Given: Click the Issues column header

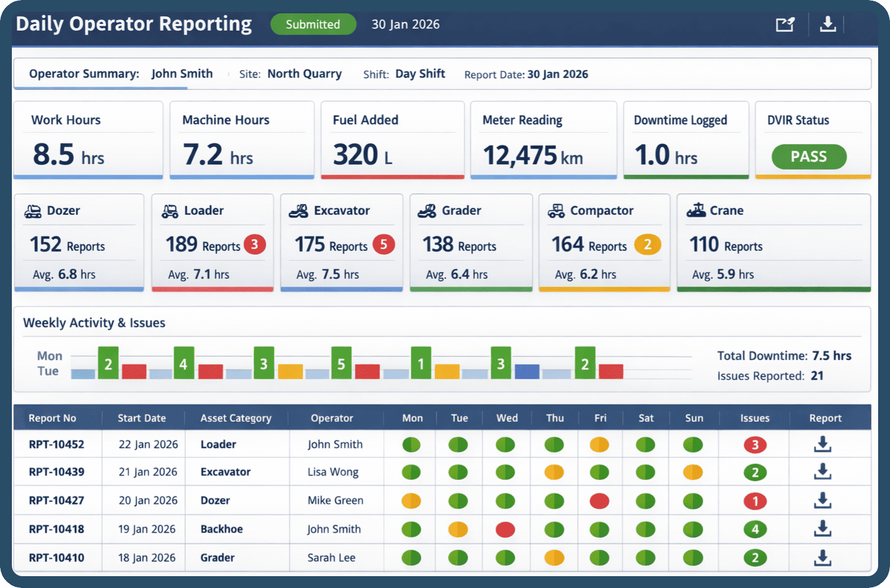Looking at the screenshot, I should pyautogui.click(x=754, y=418).
